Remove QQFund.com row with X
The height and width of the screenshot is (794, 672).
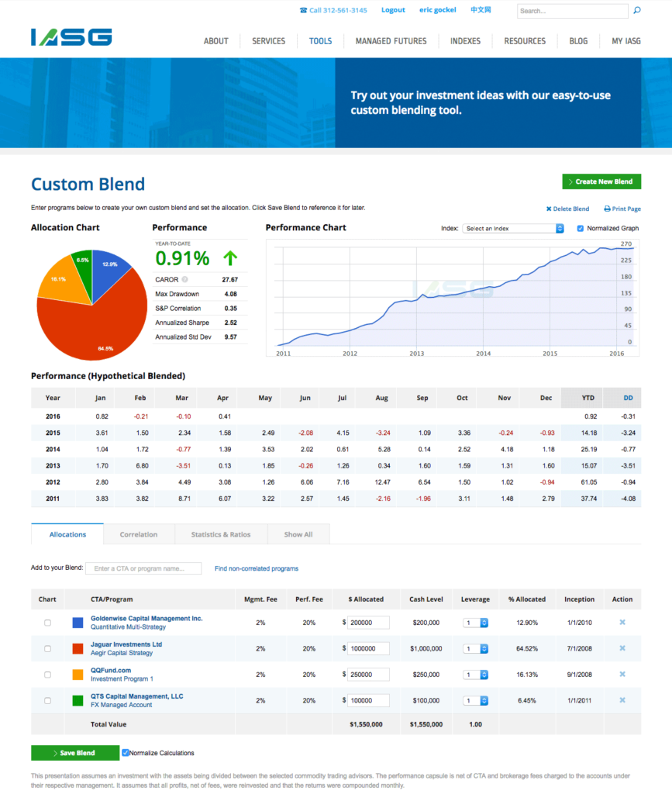point(622,674)
